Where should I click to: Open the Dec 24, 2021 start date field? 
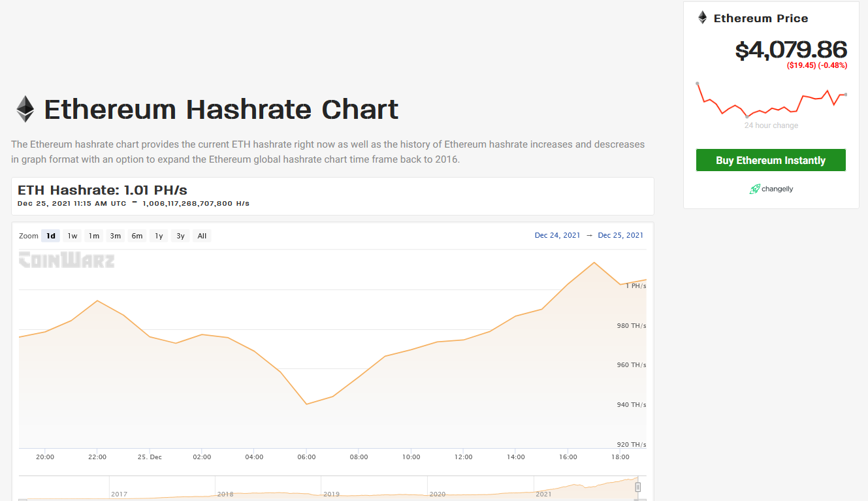(557, 235)
